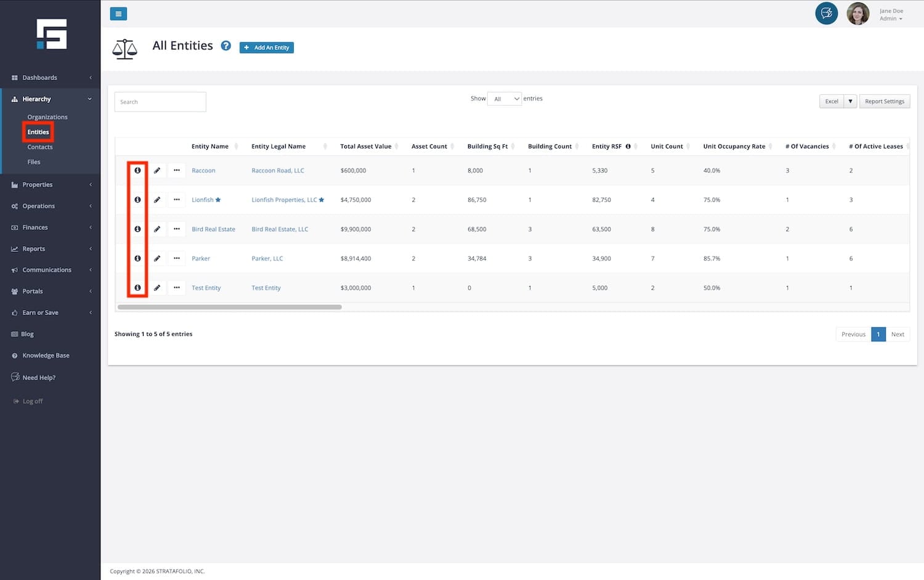Open Contacts in the sidebar
Screen dimensions: 924x580
[40, 147]
